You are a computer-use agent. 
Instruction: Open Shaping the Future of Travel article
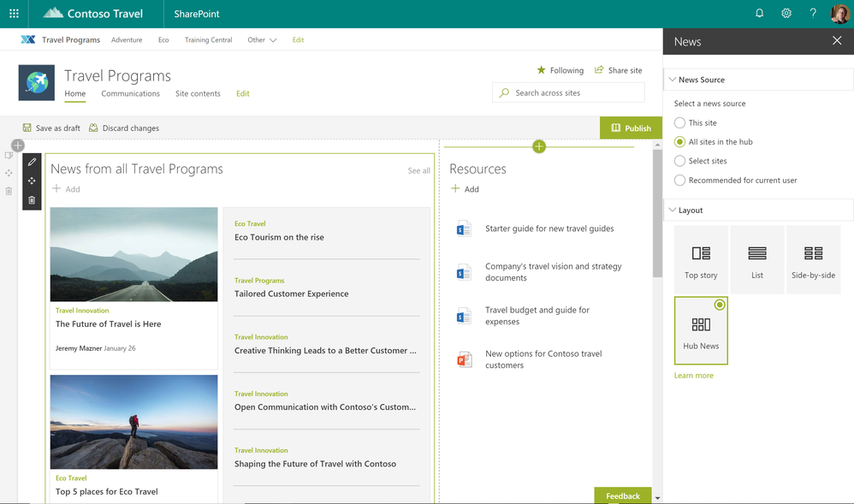[x=316, y=464]
